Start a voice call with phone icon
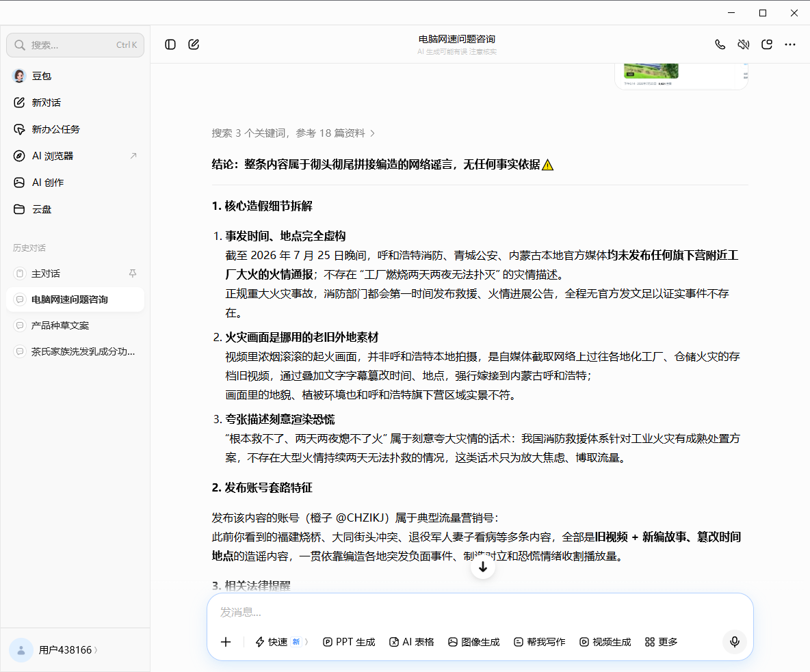 tap(720, 44)
